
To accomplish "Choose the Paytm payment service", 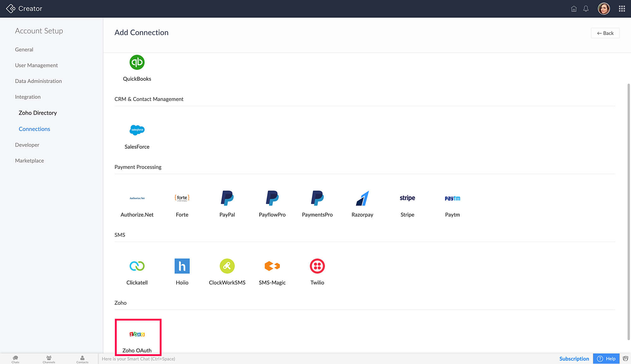I will [x=452, y=198].
